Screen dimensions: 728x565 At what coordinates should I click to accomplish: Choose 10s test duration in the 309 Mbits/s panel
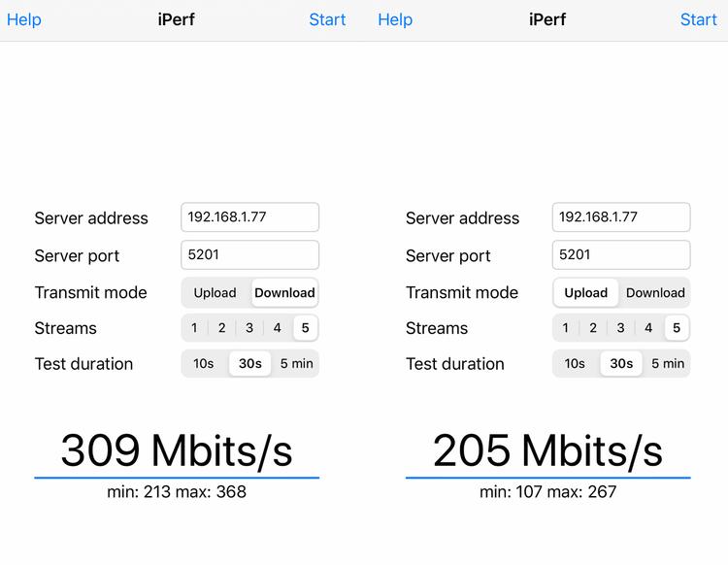click(204, 364)
